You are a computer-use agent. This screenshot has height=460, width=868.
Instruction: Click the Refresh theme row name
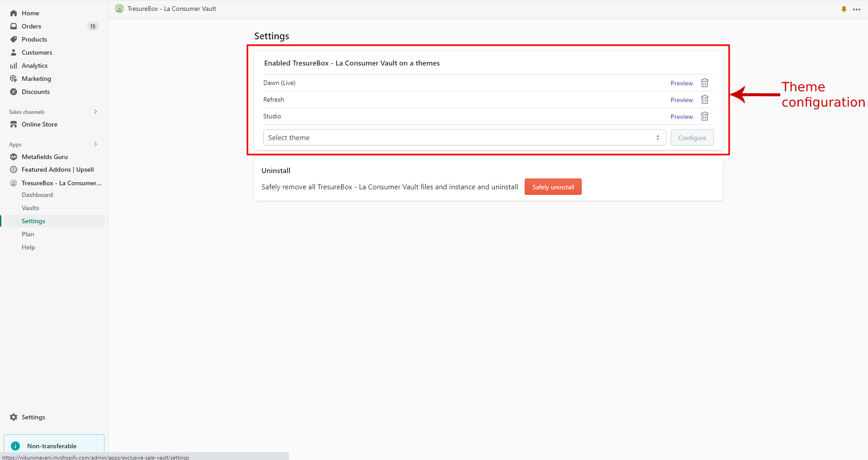click(274, 99)
